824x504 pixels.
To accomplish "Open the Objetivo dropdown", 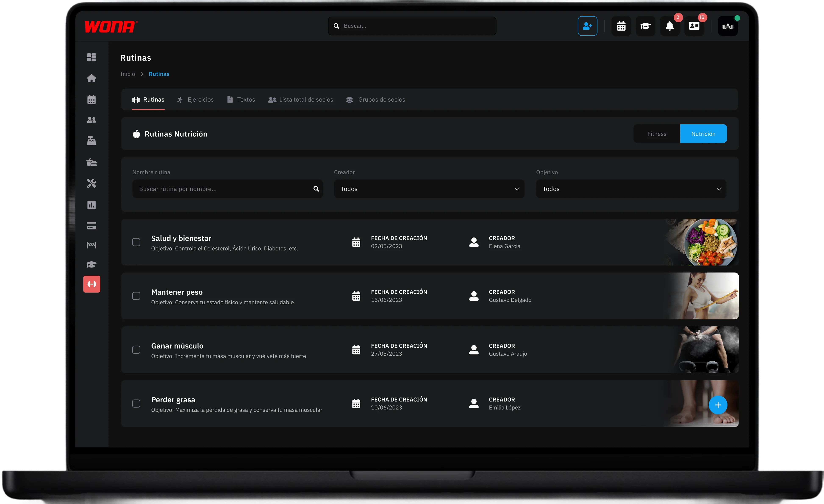I will tap(631, 189).
